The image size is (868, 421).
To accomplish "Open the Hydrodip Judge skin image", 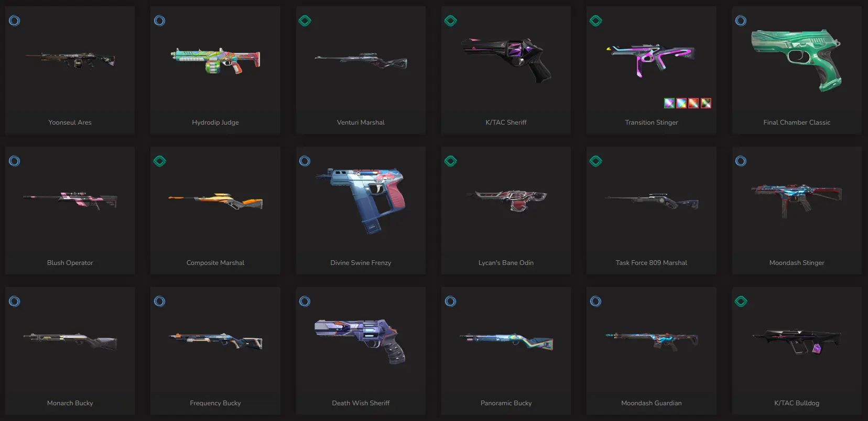I will (215, 60).
